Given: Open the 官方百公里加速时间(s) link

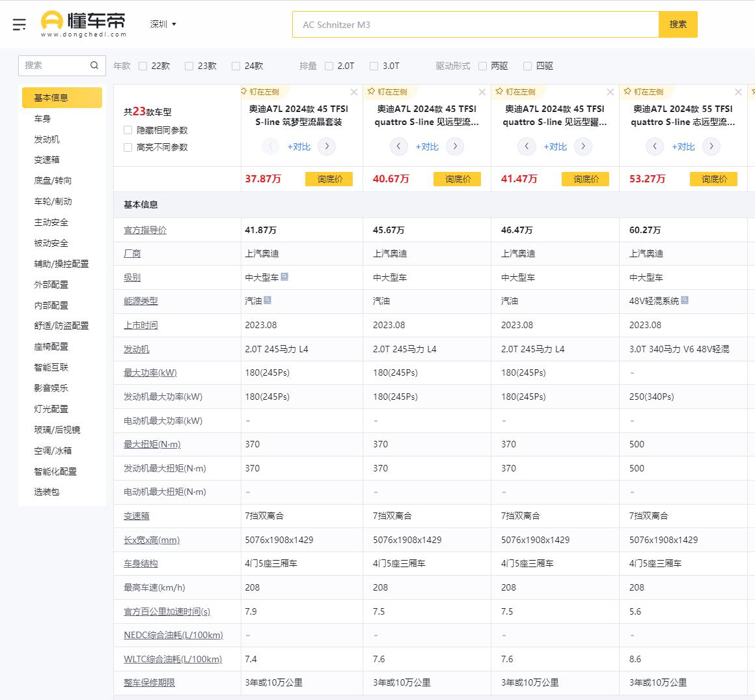Looking at the screenshot, I should click(167, 612).
